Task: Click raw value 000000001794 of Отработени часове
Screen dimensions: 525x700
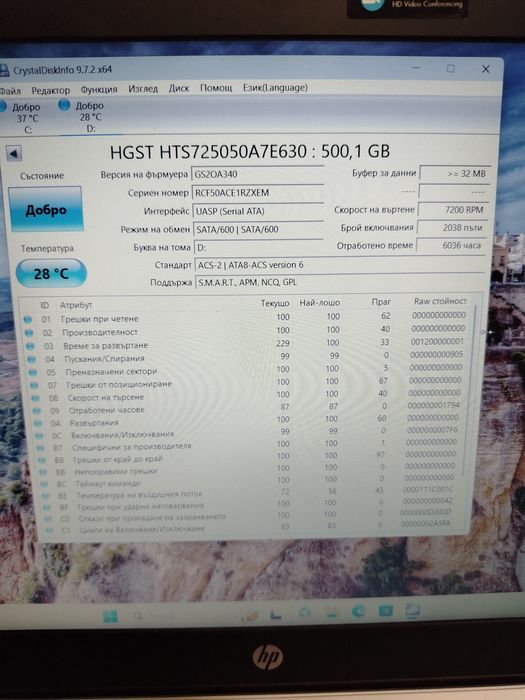Action: click(x=433, y=405)
